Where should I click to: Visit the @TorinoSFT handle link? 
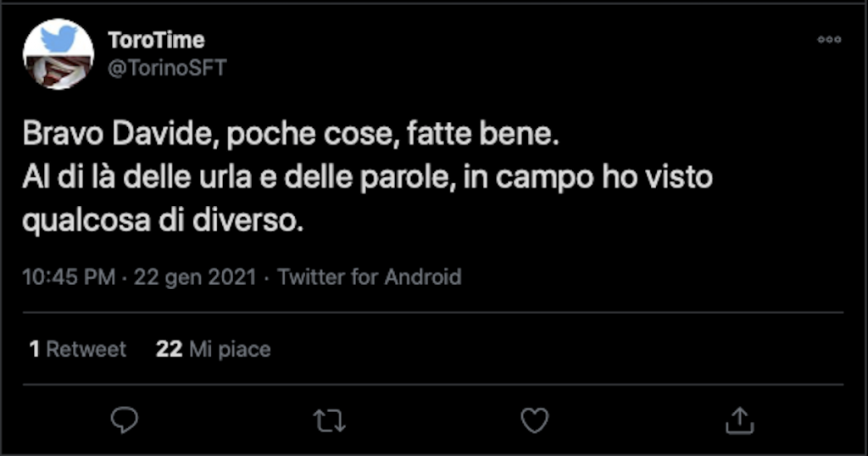pos(168,68)
